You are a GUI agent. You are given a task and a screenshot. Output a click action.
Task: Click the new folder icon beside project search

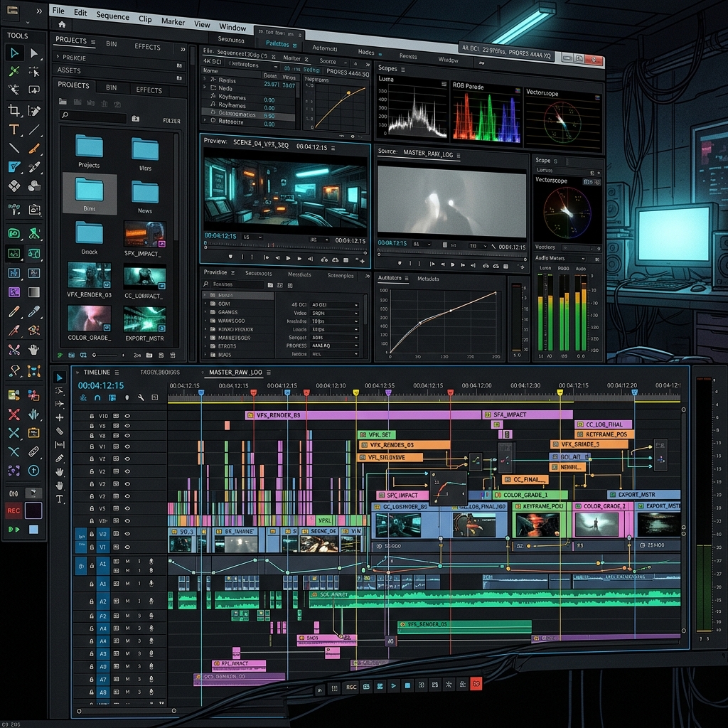(136, 119)
